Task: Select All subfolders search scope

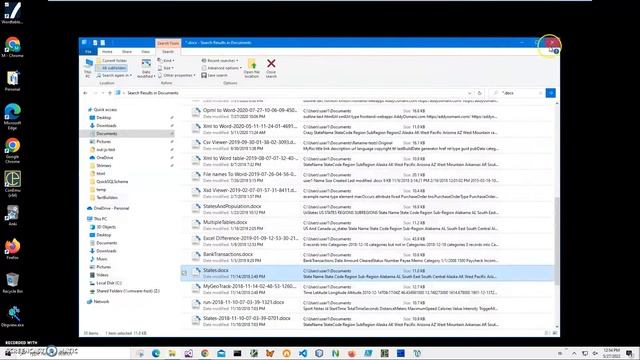Action: click(111, 68)
